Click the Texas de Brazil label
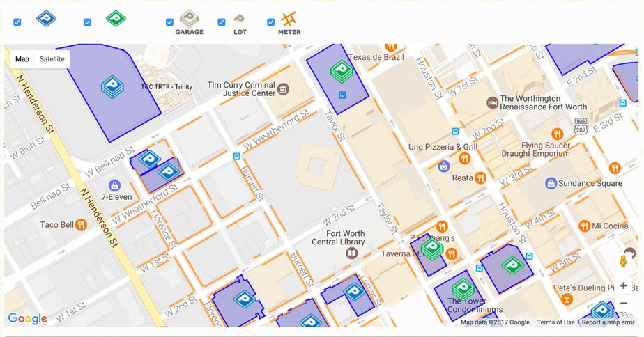 pos(376,57)
